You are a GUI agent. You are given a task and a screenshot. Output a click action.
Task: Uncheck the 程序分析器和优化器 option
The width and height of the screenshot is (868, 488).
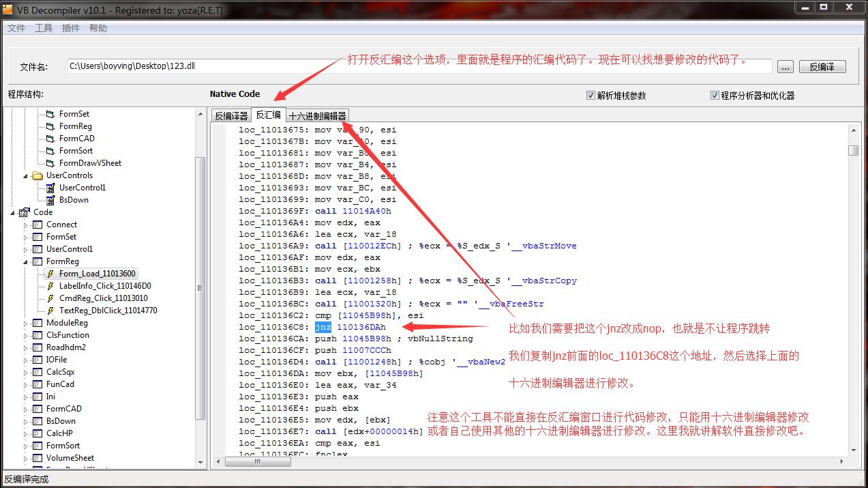click(715, 95)
